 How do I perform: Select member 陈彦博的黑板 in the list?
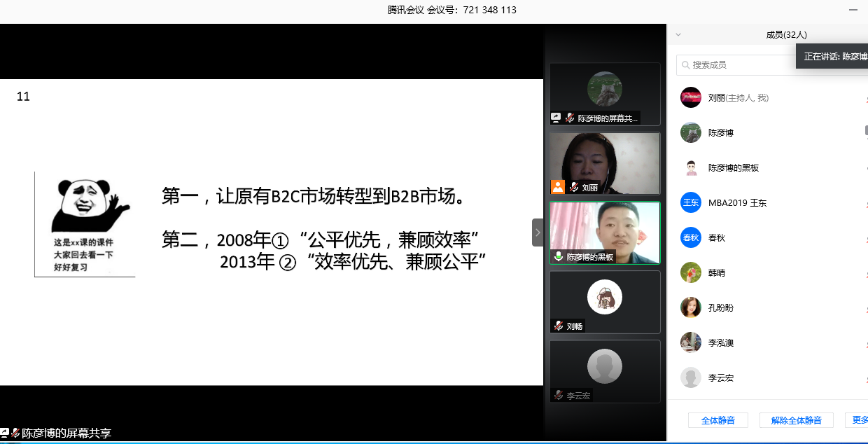pos(733,168)
